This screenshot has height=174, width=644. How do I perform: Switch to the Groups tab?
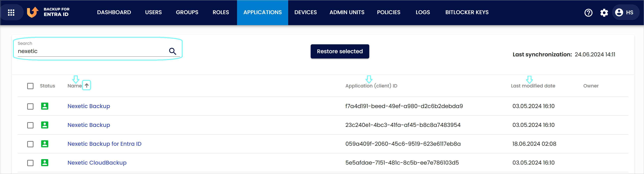click(x=187, y=12)
